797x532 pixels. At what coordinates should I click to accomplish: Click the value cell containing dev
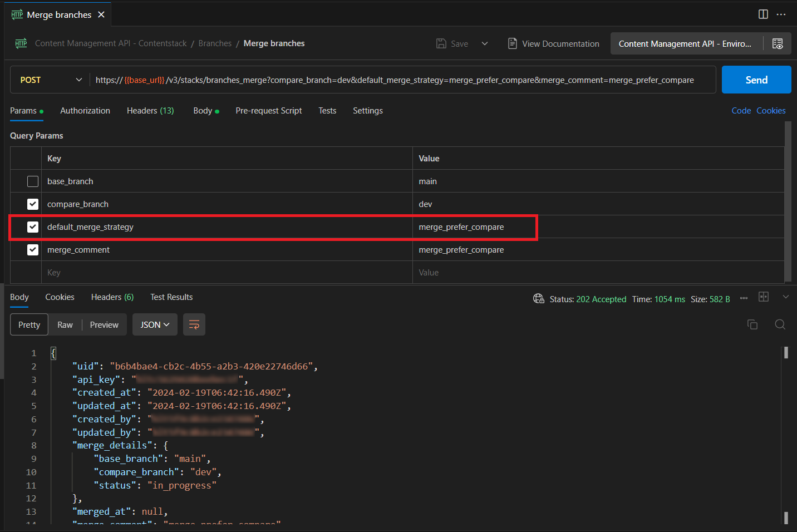pyautogui.click(x=598, y=204)
